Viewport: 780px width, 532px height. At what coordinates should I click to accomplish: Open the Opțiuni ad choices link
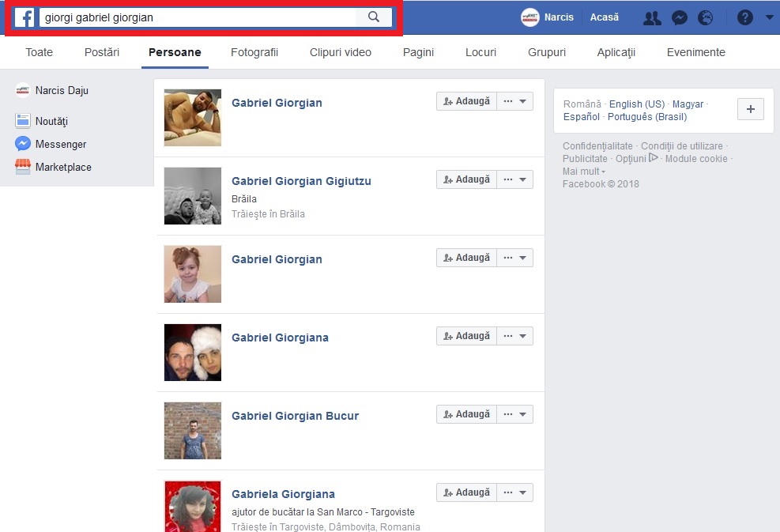click(637, 159)
